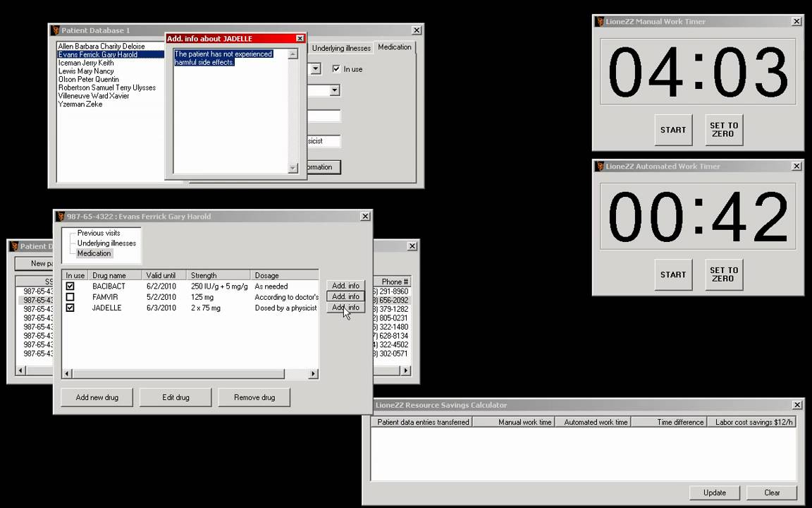Click the JADELLE drug name cell

pos(106,308)
